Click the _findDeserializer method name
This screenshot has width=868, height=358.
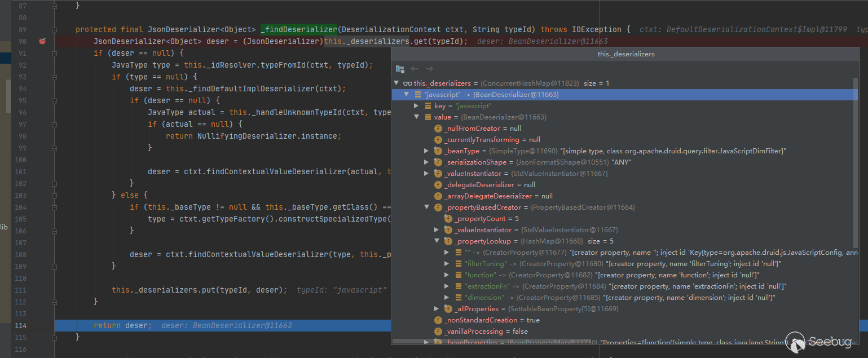coord(299,29)
